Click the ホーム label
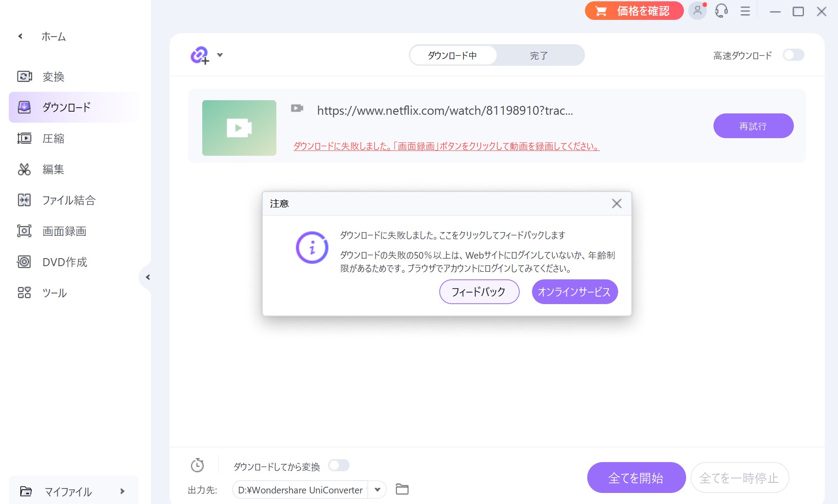The image size is (838, 504). pyautogui.click(x=54, y=37)
